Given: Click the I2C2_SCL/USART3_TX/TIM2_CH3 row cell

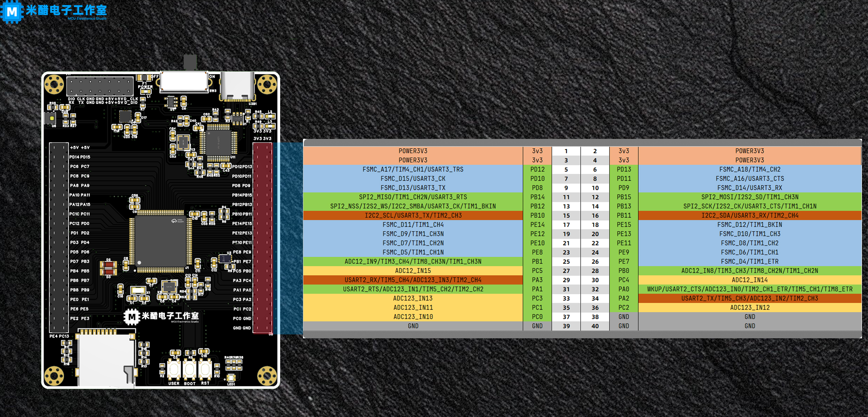Looking at the screenshot, I should tap(413, 215).
